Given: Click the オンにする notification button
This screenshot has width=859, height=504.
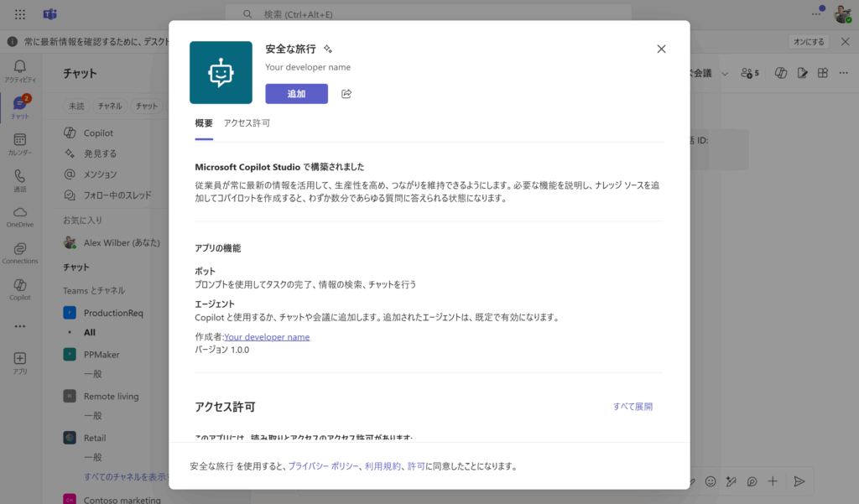Looking at the screenshot, I should pyautogui.click(x=809, y=42).
